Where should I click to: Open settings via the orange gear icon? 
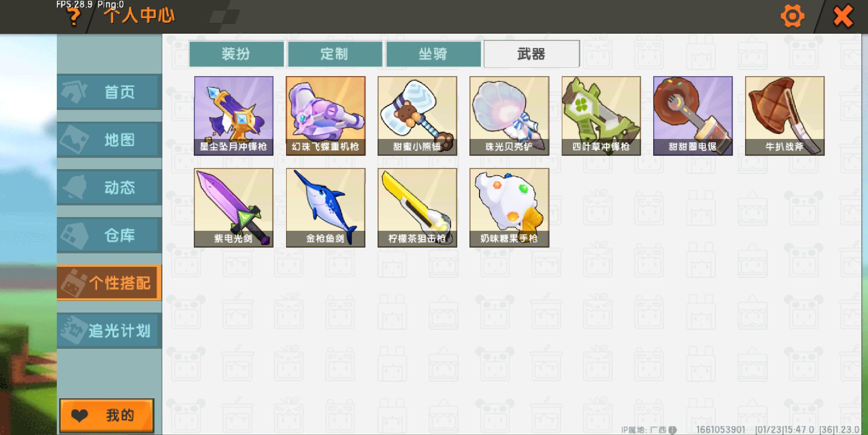(792, 17)
